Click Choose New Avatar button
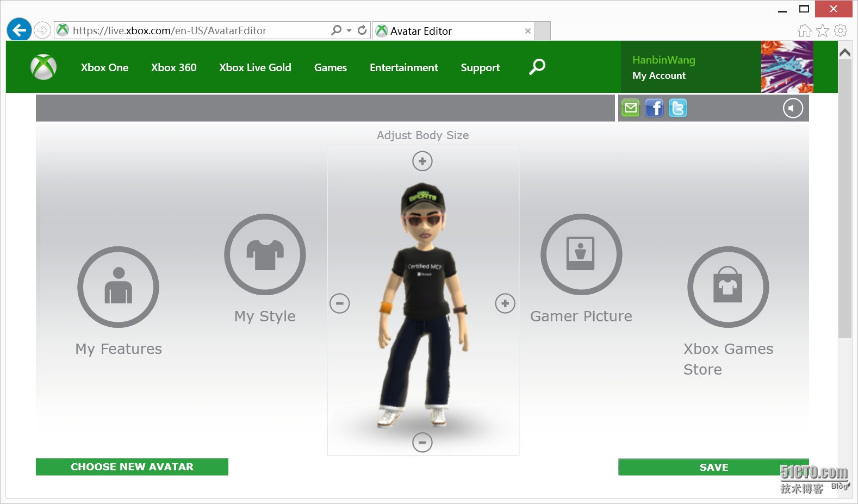Screen dimensions: 858x504 132,467
